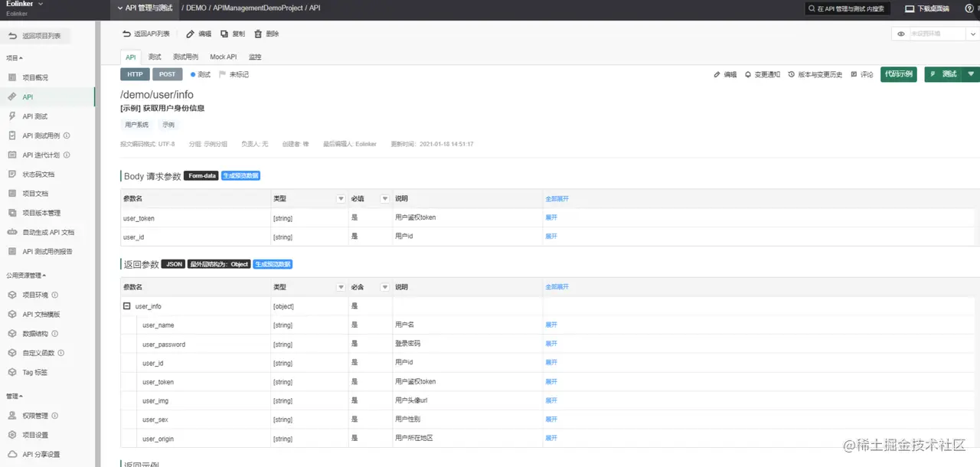Click the pencil 编辑 icon in top toolbar
This screenshot has height=467, width=980.
[x=191, y=34]
